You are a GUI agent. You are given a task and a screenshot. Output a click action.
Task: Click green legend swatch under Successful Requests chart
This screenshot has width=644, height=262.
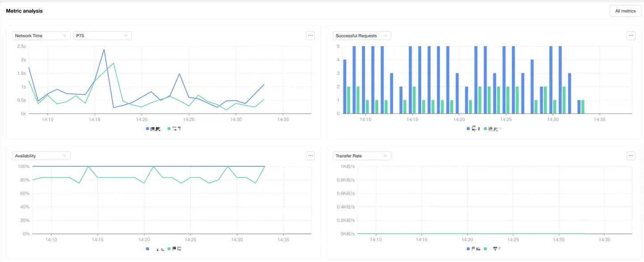(486, 129)
